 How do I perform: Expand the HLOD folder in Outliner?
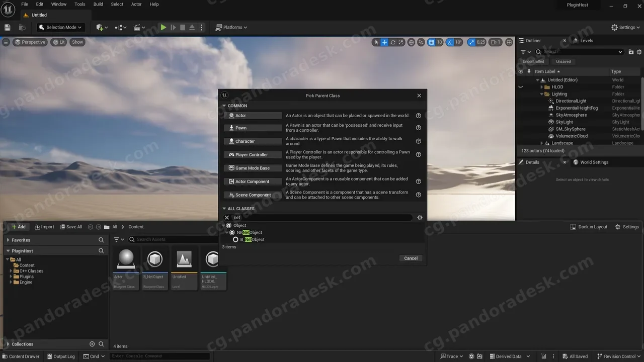[x=542, y=87]
